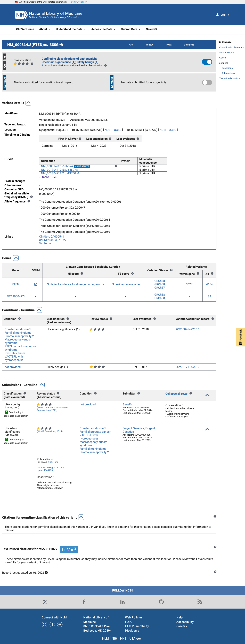Open the ClinGen CA000541 link

click(51, 237)
